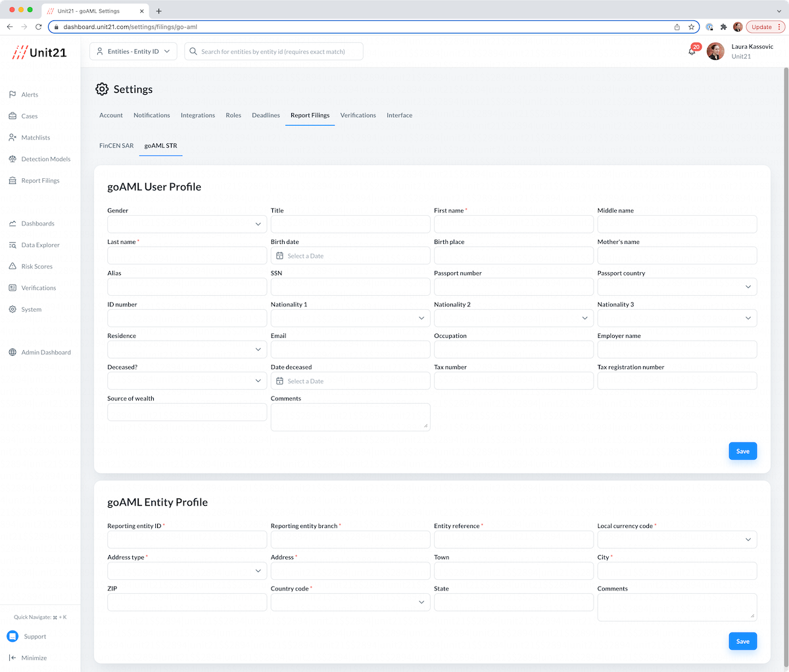Switch to the Interface tab
Image resolution: width=789 pixels, height=672 pixels.
pyautogui.click(x=400, y=115)
